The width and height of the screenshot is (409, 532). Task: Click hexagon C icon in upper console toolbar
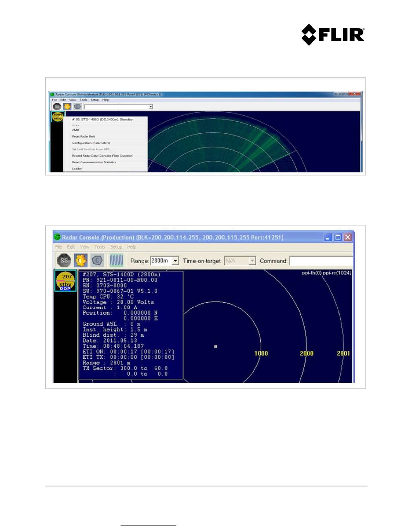[x=77, y=106]
